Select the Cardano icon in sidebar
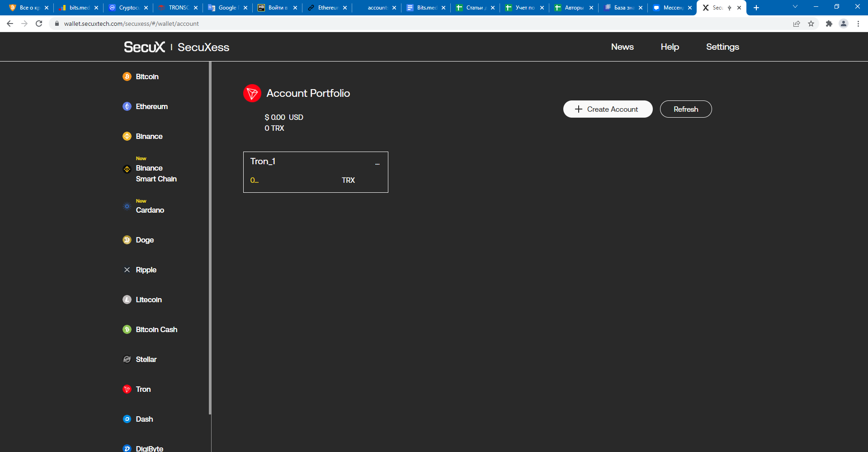 pos(127,206)
